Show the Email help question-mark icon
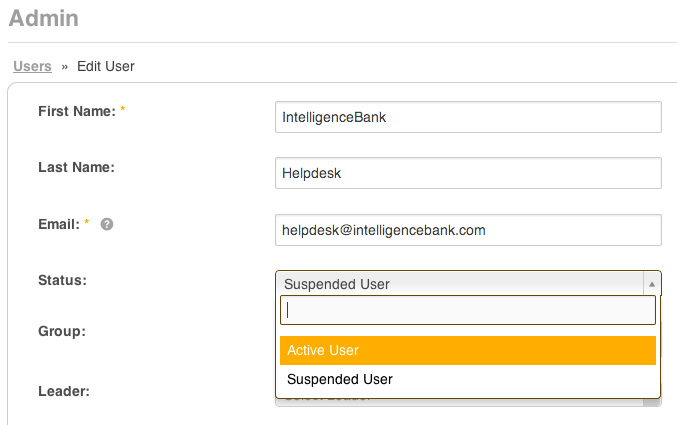677x425 pixels. (x=107, y=224)
